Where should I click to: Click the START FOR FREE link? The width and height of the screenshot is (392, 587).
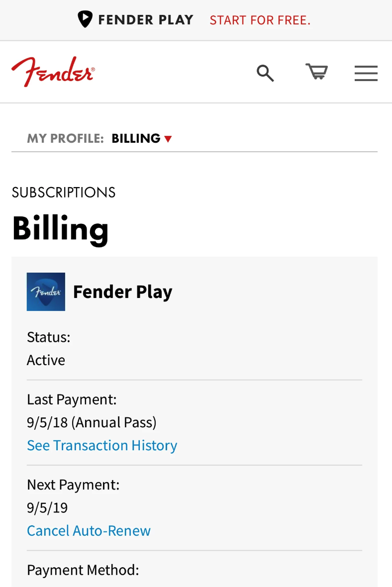click(x=260, y=20)
